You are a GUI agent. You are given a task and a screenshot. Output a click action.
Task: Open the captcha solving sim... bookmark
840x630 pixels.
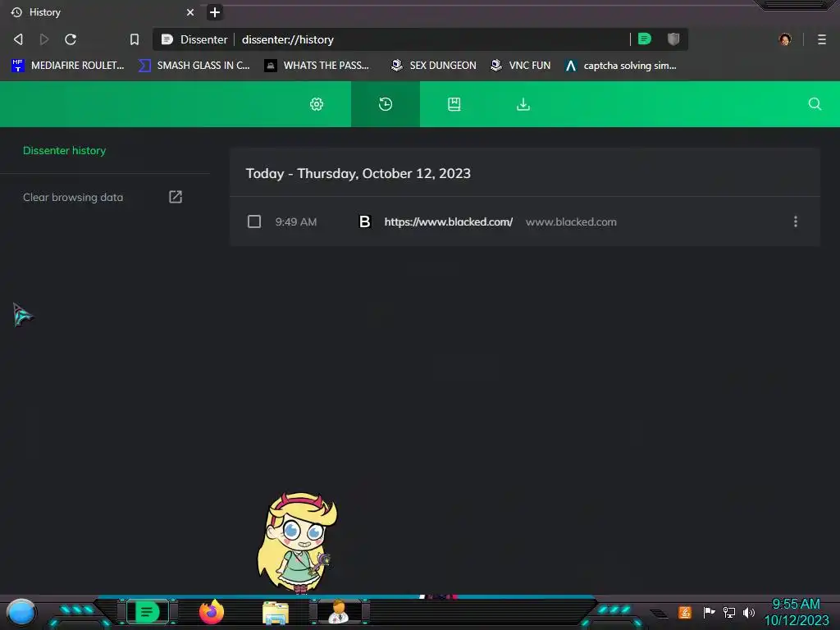(x=620, y=66)
